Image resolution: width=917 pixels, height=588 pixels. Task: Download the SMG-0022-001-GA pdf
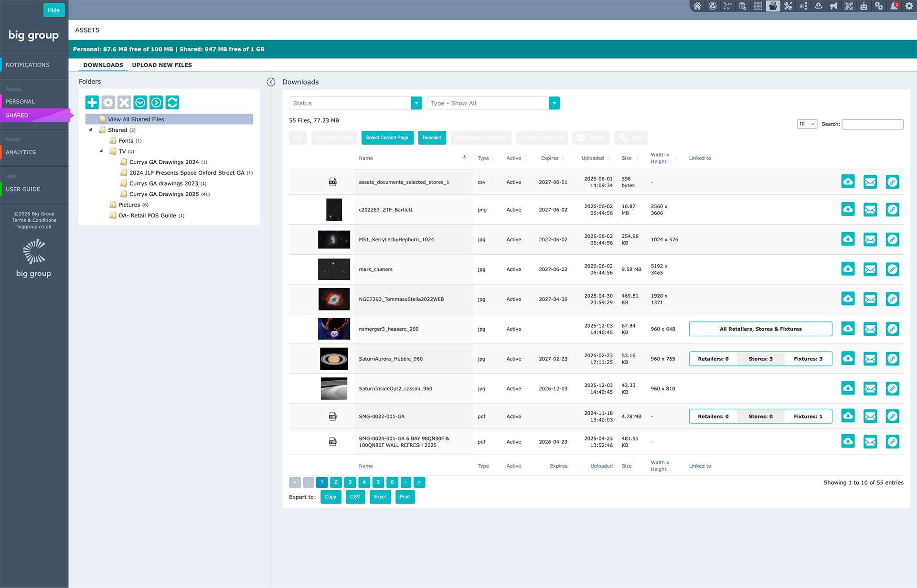click(848, 416)
